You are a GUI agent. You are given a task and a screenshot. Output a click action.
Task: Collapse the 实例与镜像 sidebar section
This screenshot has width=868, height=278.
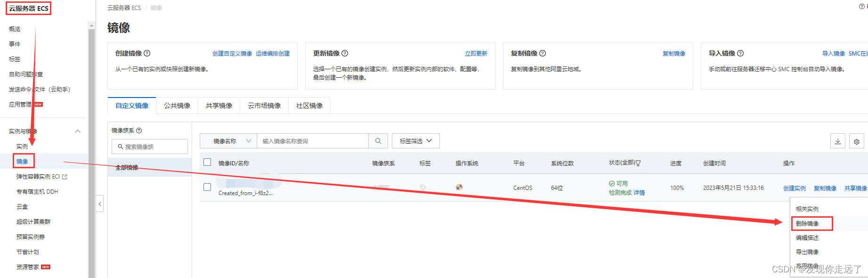point(78,131)
